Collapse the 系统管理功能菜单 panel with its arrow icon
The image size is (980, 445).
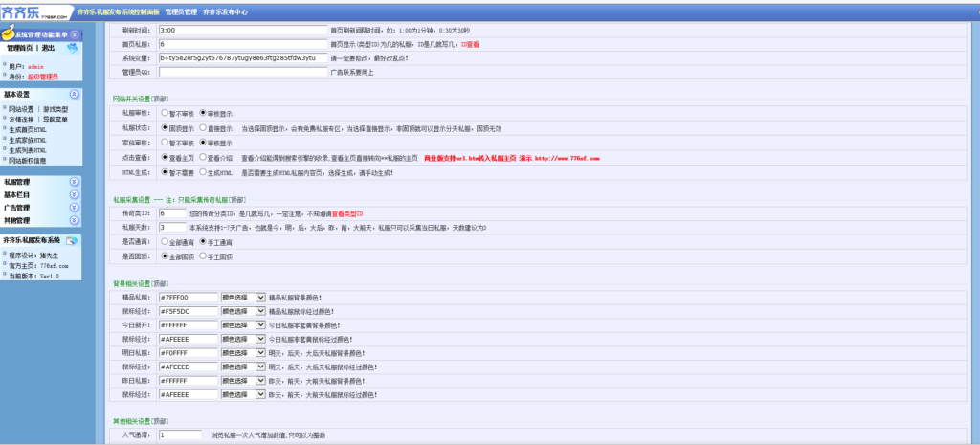74,35
